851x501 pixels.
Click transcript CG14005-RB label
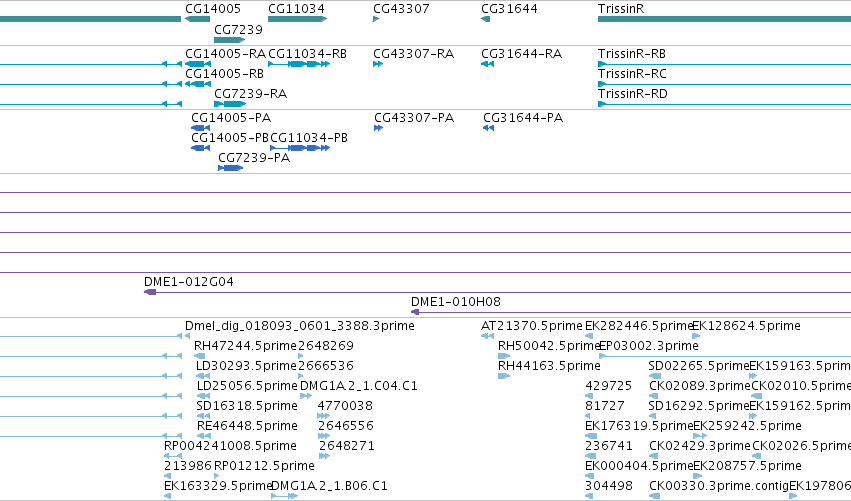pyautogui.click(x=225, y=74)
